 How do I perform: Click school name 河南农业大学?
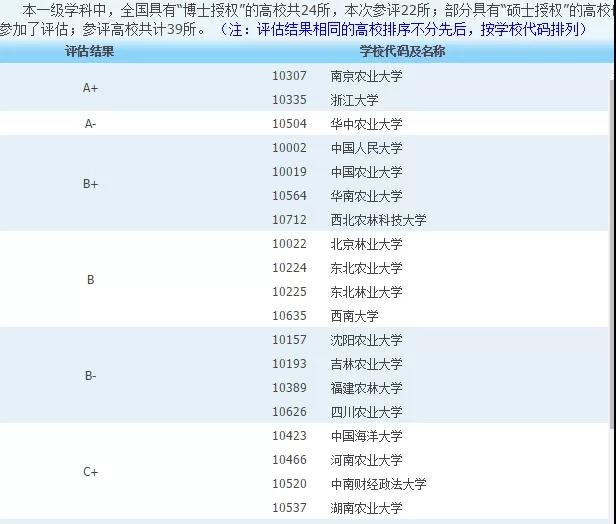point(367,460)
